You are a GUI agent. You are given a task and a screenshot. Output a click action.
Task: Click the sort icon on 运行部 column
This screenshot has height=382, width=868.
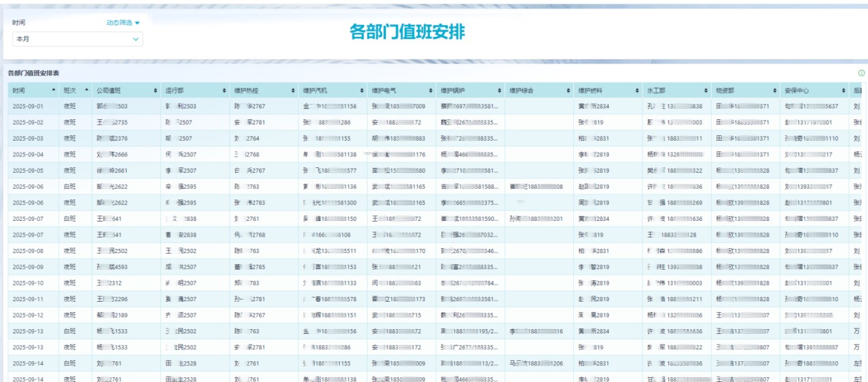[224, 91]
